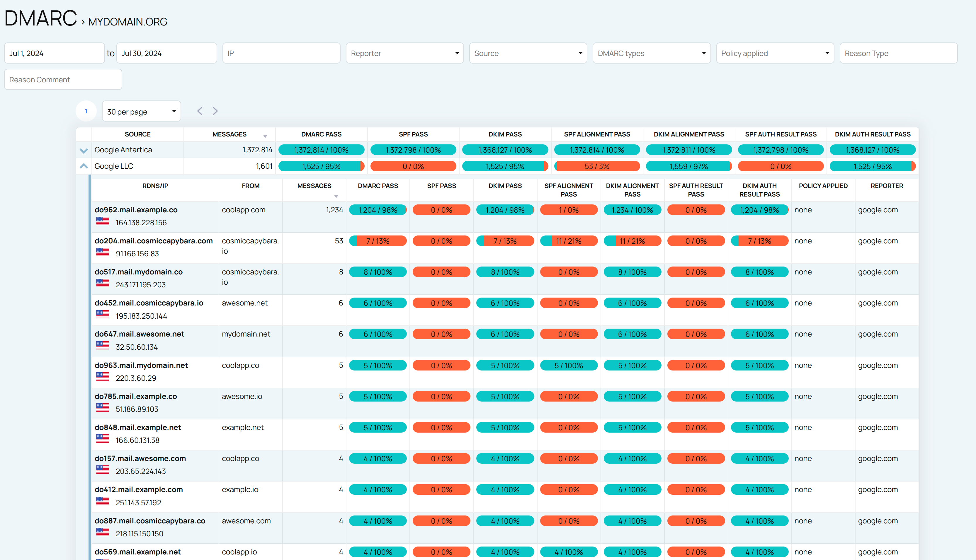The width and height of the screenshot is (976, 560).
Task: Select the do157.mail.awesome.com host
Action: coord(140,458)
